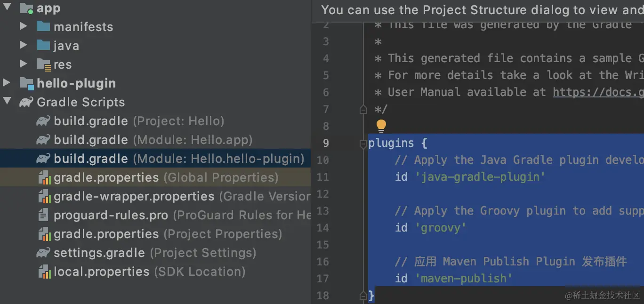Screen dimensions: 644x304
Task: Click the hello-plugin module folder icon
Action: [x=26, y=83]
